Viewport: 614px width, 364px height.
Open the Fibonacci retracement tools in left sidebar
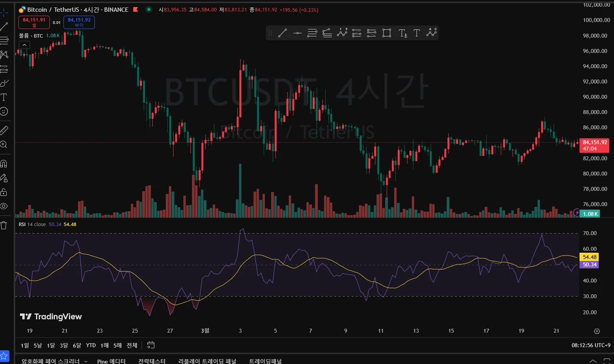tap(4, 40)
